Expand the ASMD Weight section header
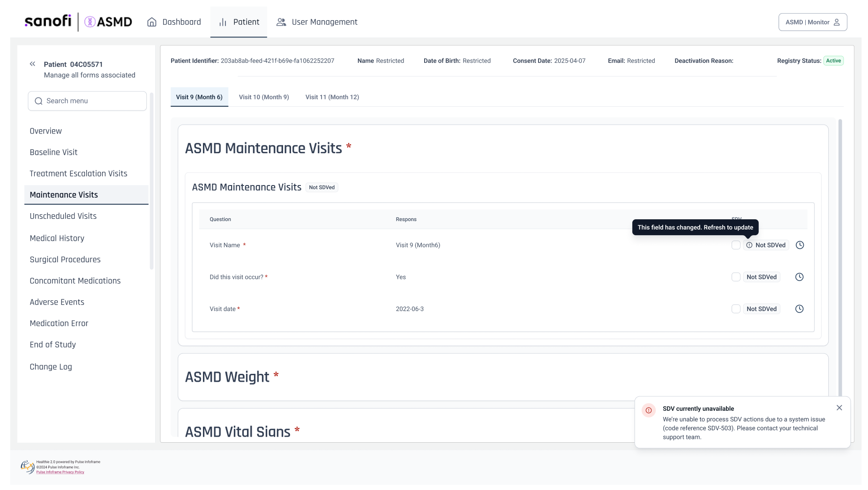 503,377
